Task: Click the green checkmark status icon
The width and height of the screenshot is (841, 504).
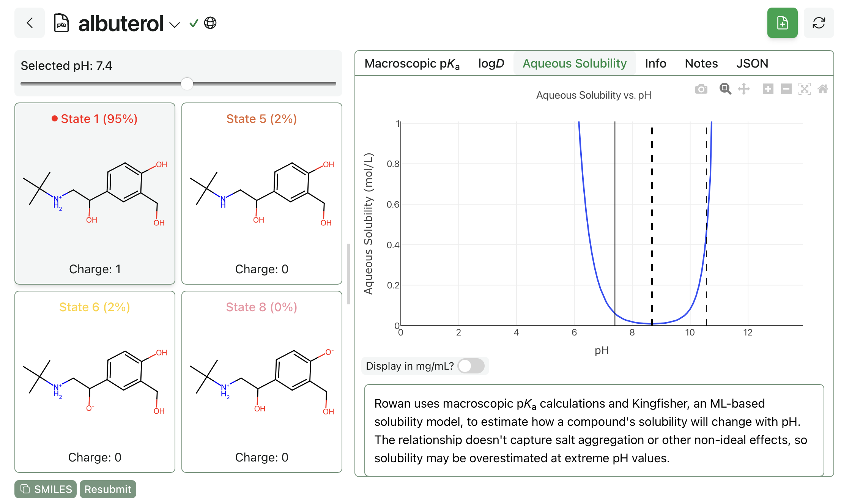Action: pyautogui.click(x=194, y=23)
